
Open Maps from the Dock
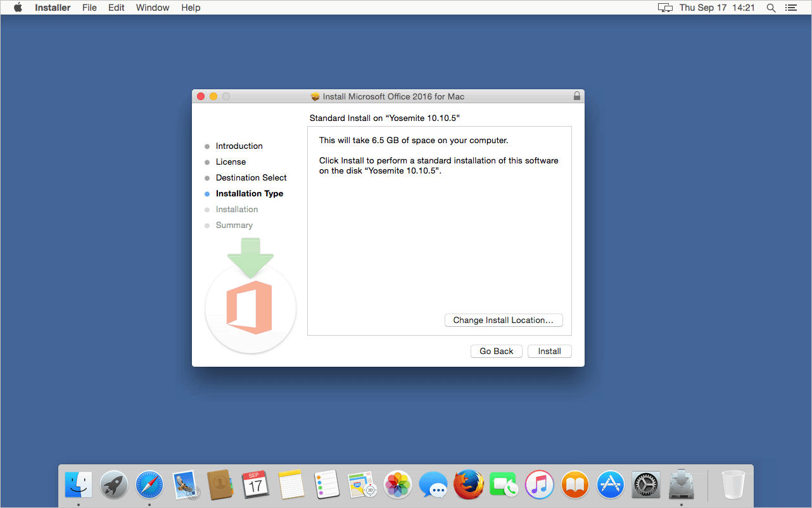(362, 485)
